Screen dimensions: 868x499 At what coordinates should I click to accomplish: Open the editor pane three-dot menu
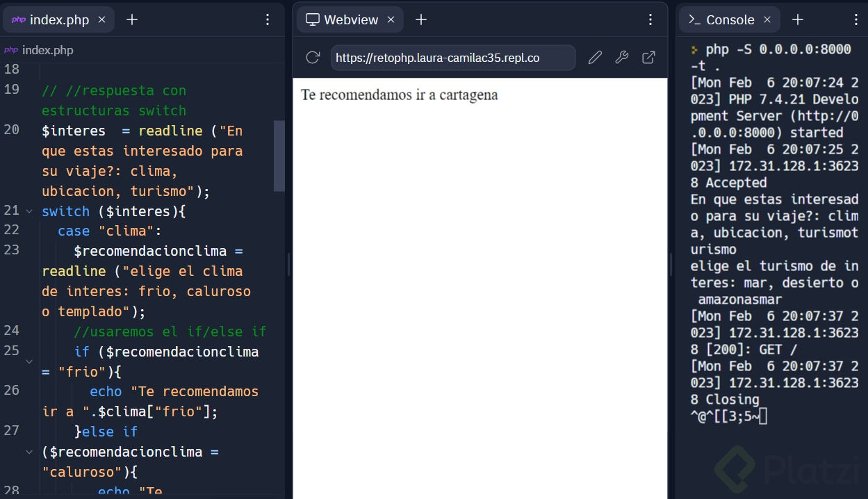coord(268,19)
